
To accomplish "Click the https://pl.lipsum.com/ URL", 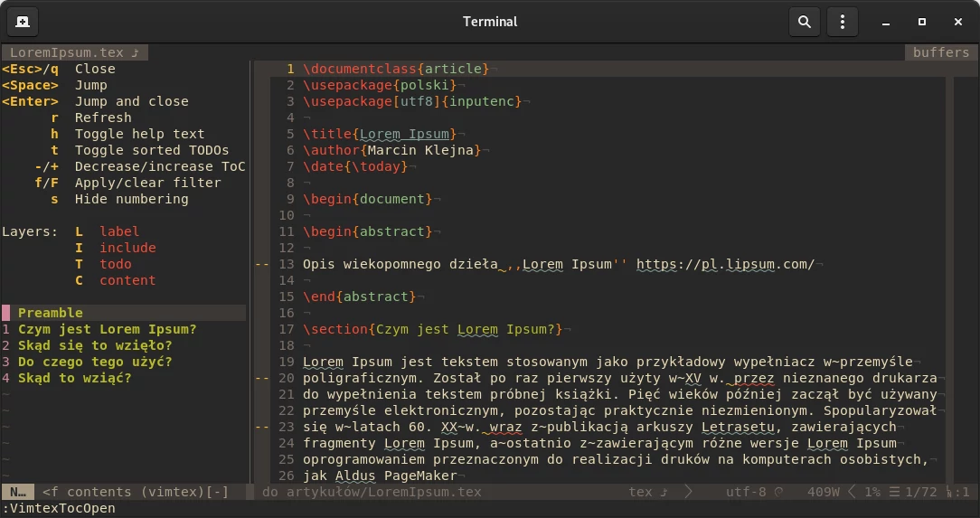I will [x=725, y=264].
